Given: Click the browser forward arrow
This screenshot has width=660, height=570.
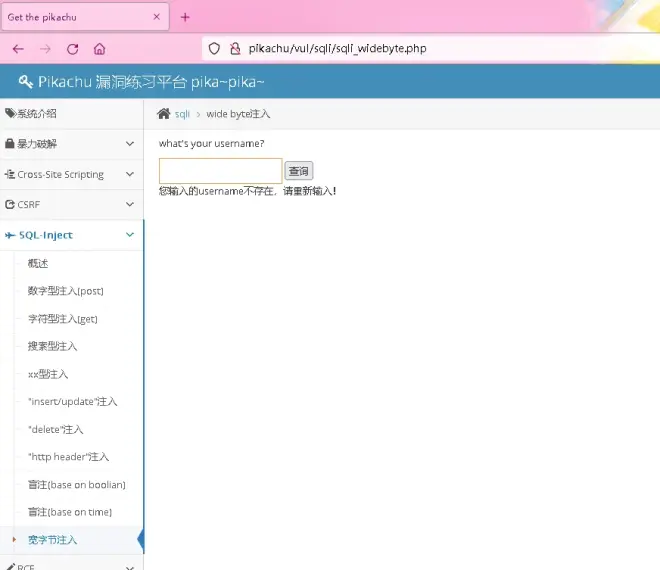Looking at the screenshot, I should point(45,49).
